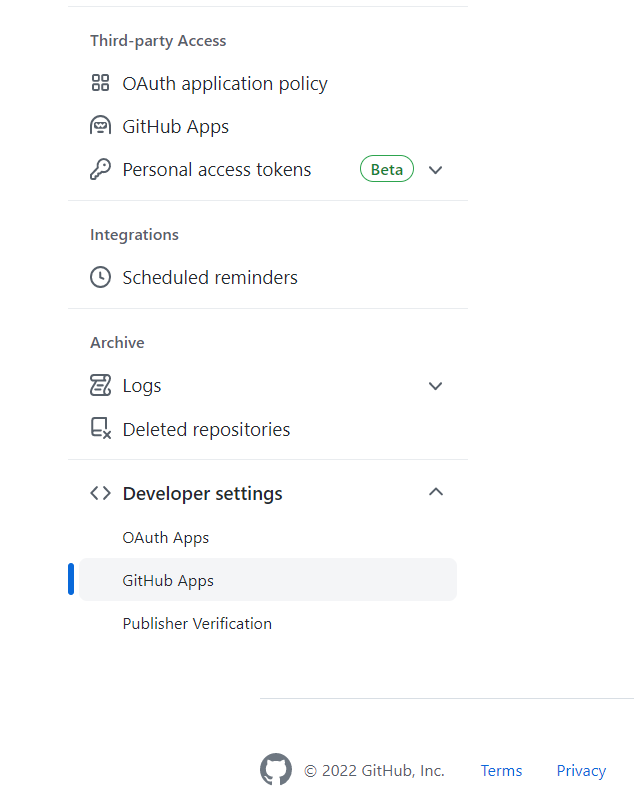Viewport: 634px width, 812px height.
Task: Open Scheduled reminders settings
Action: click(209, 277)
